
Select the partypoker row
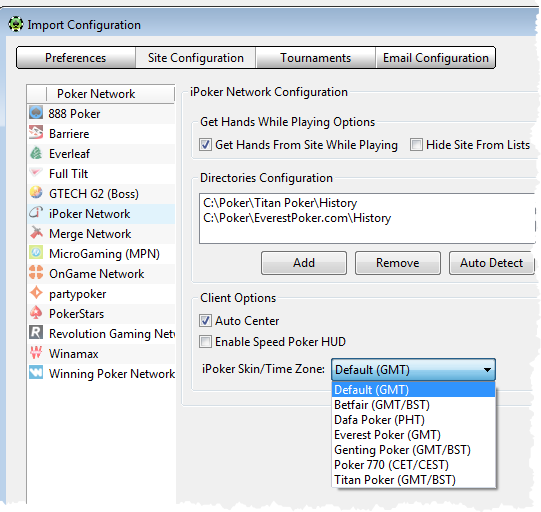pyautogui.click(x=101, y=294)
